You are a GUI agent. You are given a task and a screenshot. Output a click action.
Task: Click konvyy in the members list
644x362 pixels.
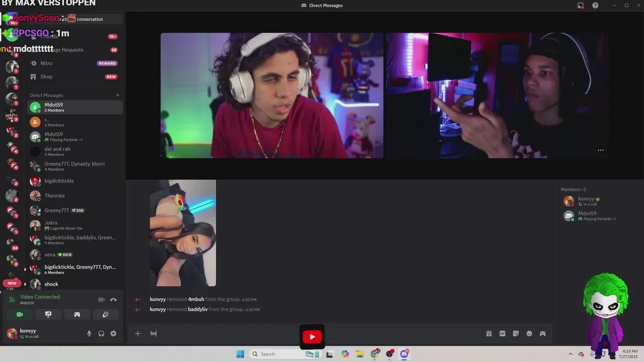pyautogui.click(x=599, y=201)
